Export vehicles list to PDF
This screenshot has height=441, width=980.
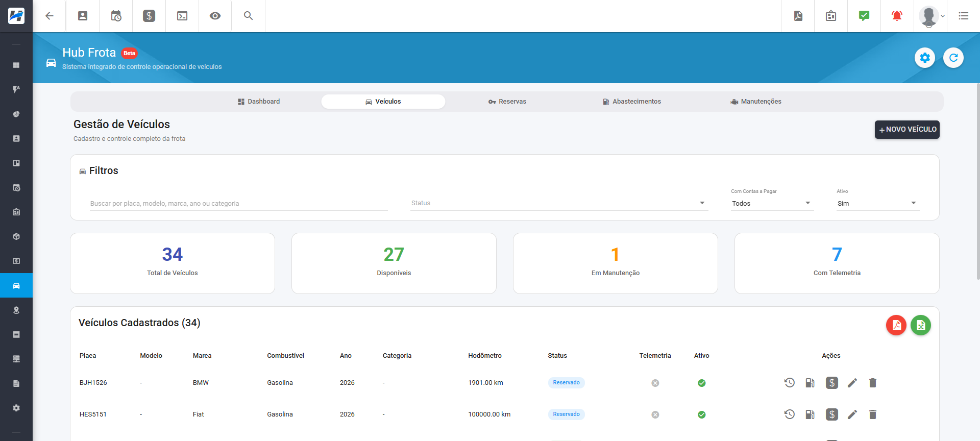coord(896,325)
